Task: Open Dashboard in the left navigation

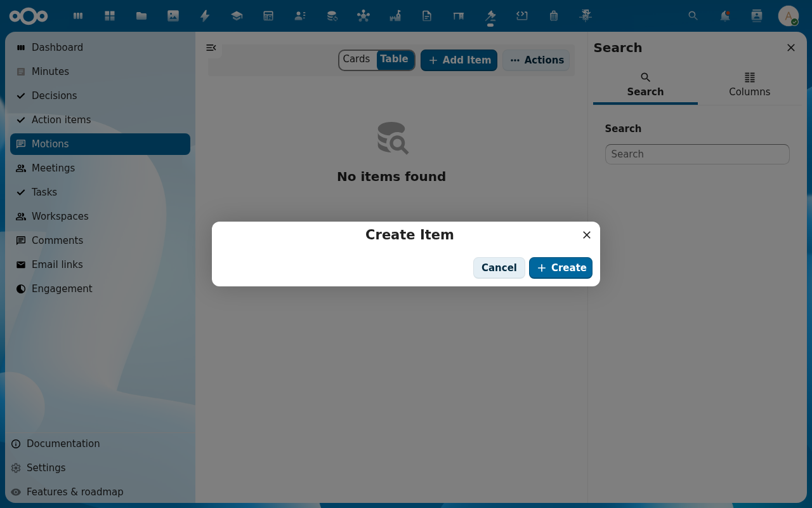Action: pos(100,48)
